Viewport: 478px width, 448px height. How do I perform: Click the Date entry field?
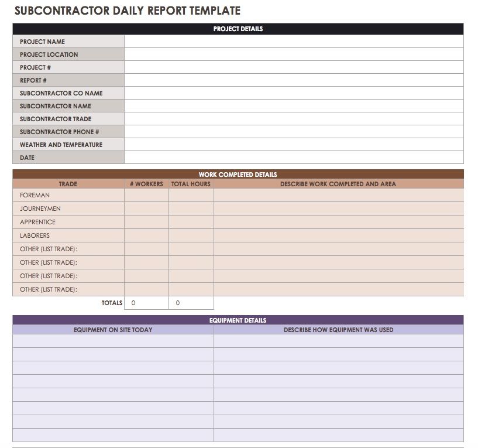294,158
